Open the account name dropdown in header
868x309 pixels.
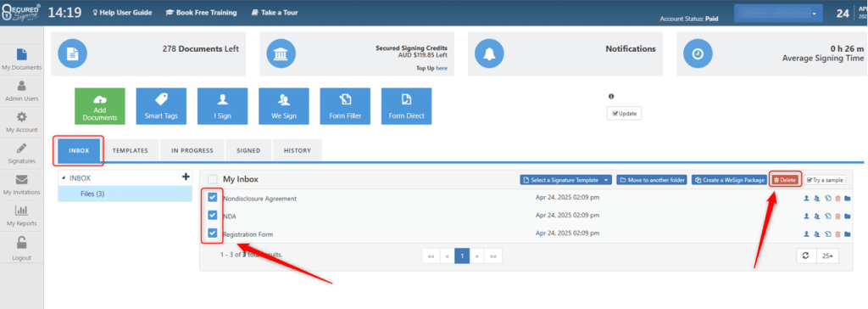(x=778, y=14)
